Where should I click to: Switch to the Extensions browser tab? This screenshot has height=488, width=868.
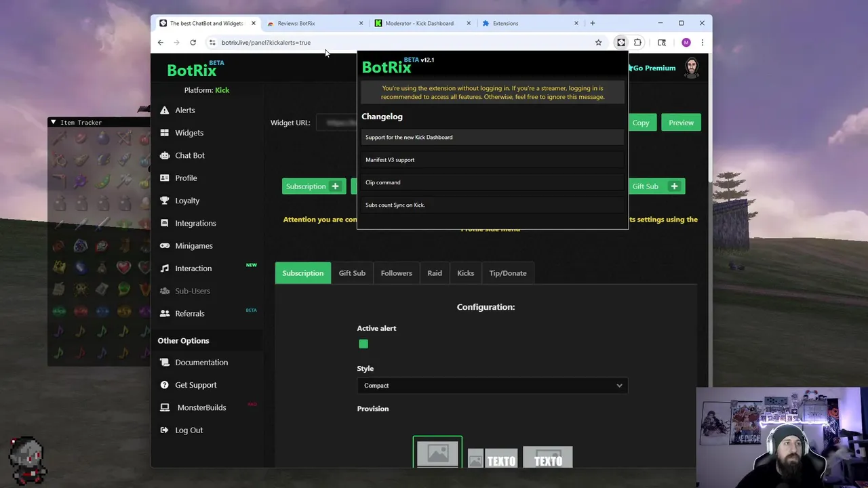point(530,23)
